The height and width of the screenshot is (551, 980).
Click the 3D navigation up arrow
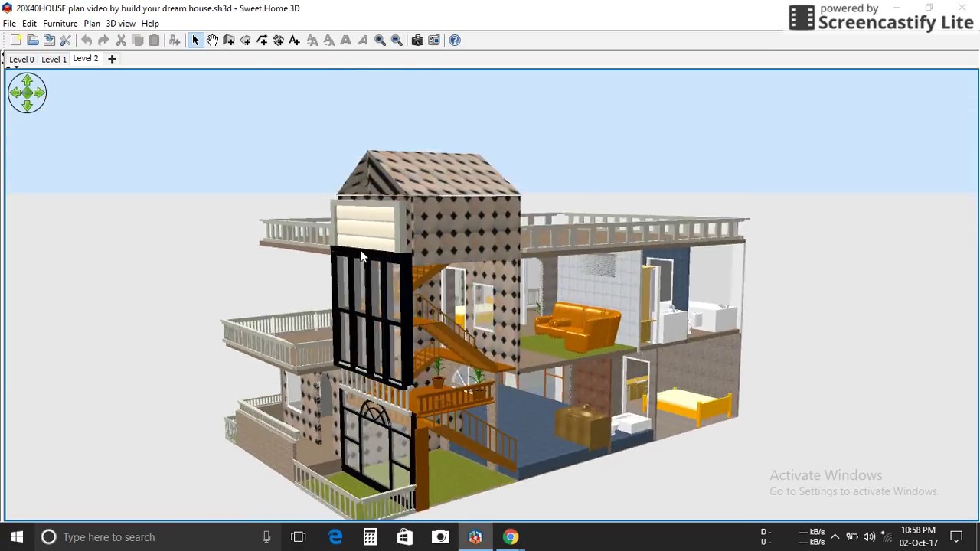click(28, 80)
